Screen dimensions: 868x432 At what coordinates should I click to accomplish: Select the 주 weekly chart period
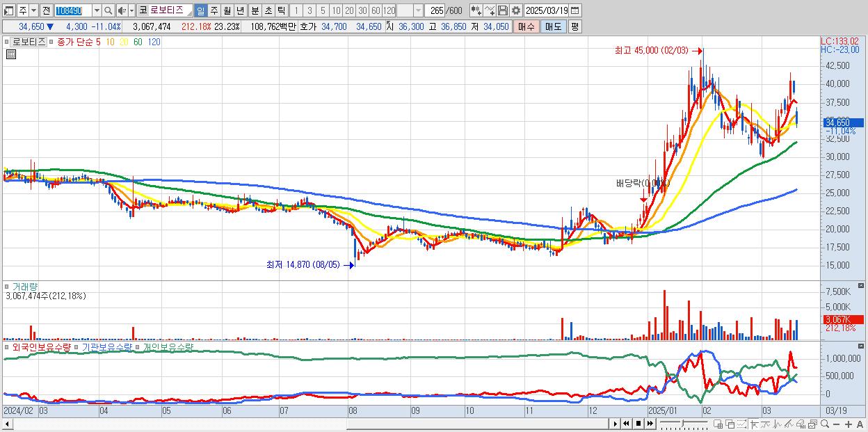tap(214, 11)
